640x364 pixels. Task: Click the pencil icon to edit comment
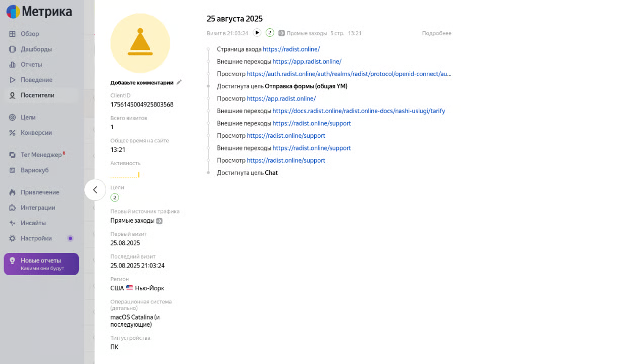point(179,82)
